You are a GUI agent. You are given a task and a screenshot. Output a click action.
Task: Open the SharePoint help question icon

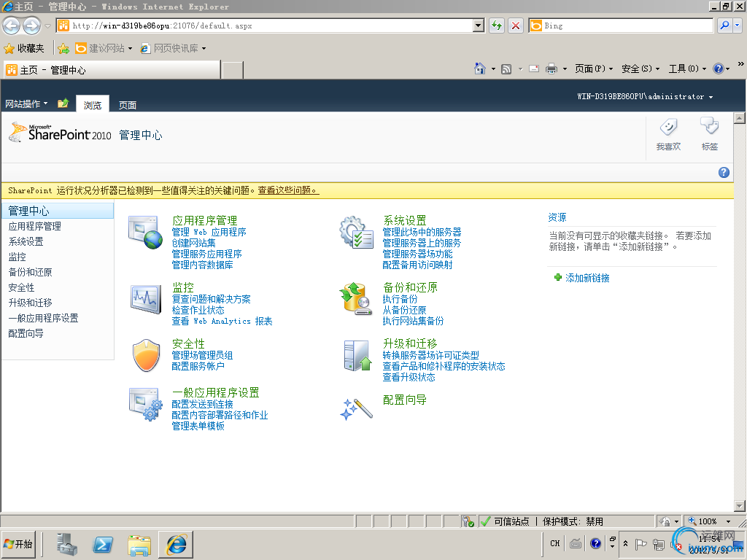tap(724, 172)
